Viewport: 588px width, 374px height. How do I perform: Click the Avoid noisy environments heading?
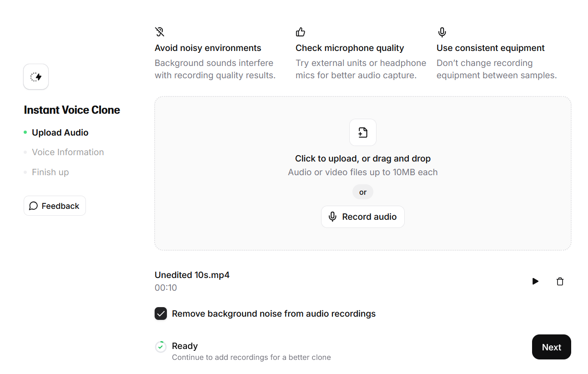click(208, 48)
